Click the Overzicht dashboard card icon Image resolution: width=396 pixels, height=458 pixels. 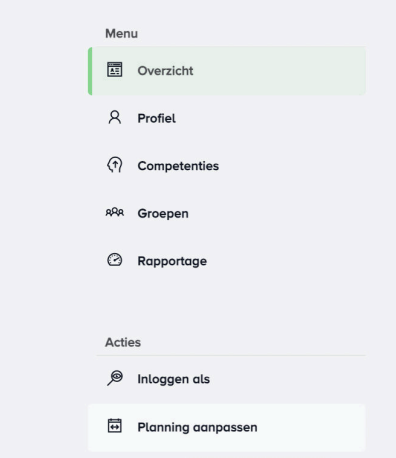point(115,70)
